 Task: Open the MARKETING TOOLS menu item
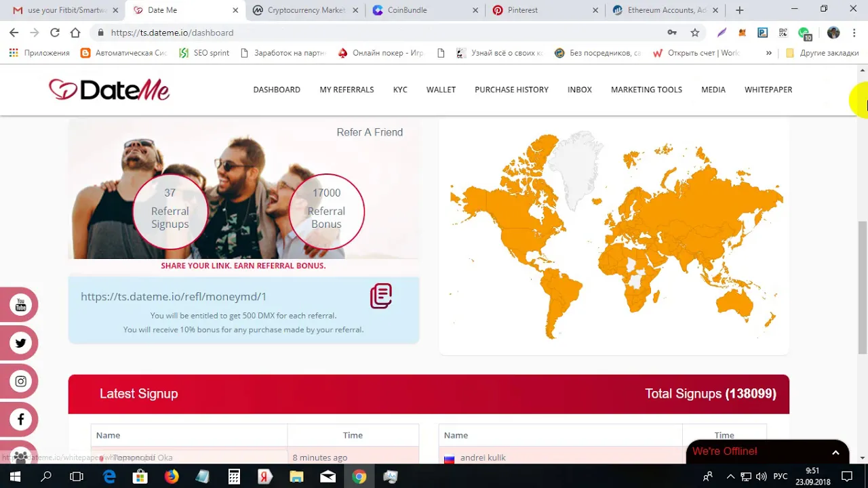(x=646, y=89)
